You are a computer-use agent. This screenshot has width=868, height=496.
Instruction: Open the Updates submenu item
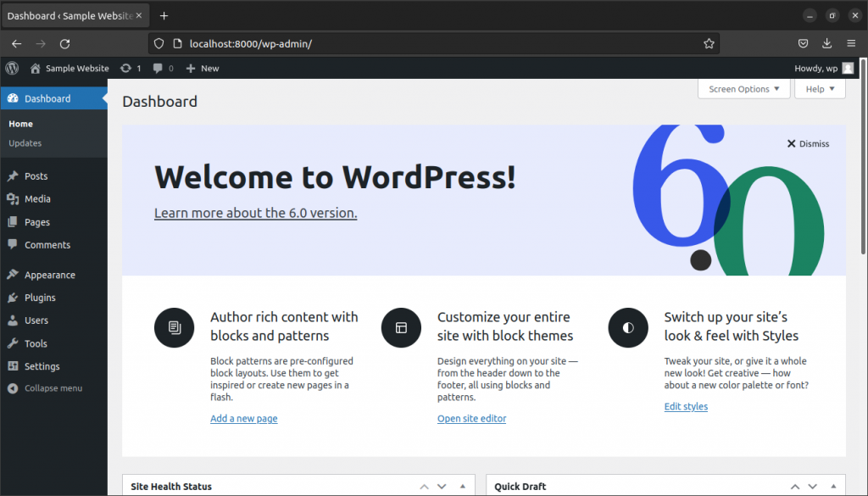(25, 142)
